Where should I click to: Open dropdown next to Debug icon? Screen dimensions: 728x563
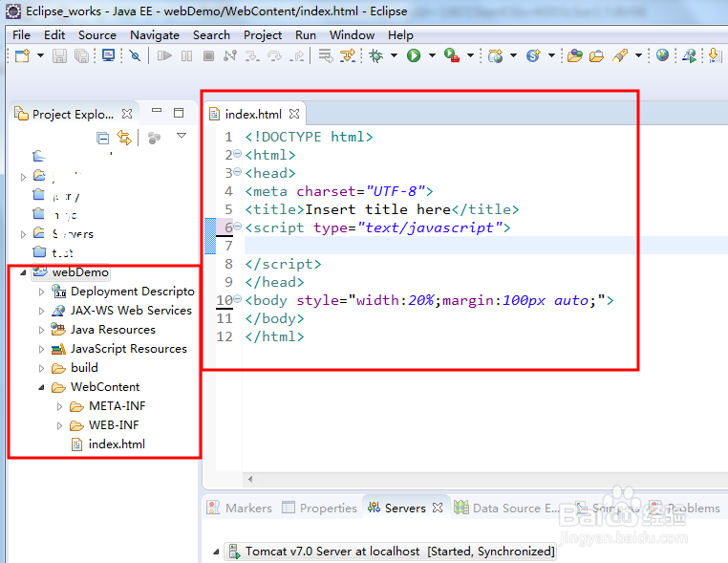pyautogui.click(x=394, y=55)
